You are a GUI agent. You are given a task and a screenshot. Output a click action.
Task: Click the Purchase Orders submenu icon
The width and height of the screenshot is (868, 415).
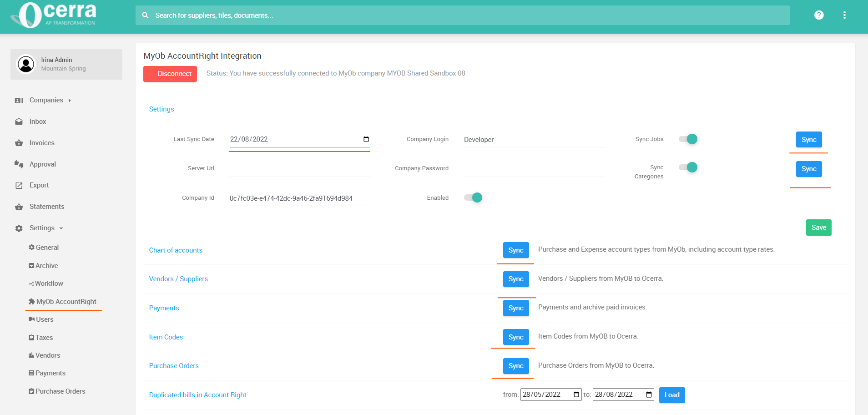click(31, 391)
